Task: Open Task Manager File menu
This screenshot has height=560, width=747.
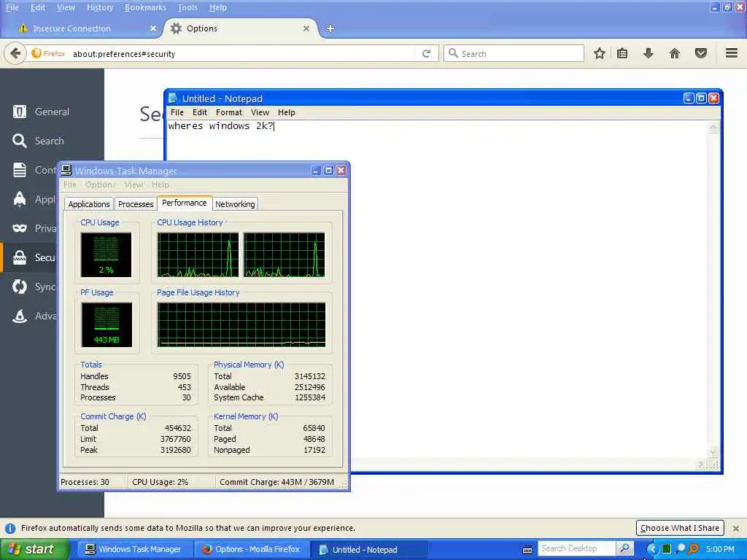Action: point(69,184)
